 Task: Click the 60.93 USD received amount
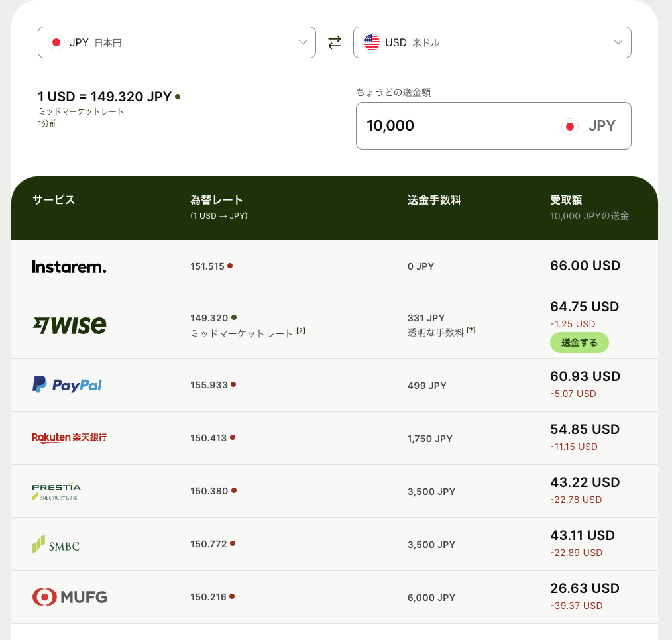[585, 376]
